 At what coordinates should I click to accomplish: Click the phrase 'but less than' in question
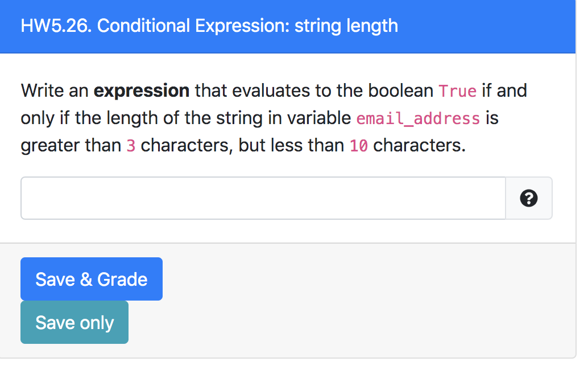tap(291, 145)
